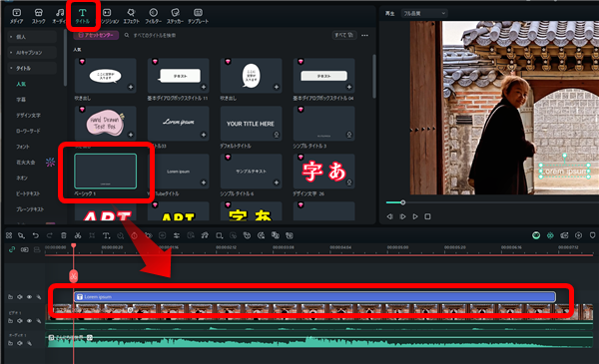Image resolution: width=599 pixels, height=364 pixels.
Task: Expand the 個人 sidebar section
Action: (x=32, y=37)
